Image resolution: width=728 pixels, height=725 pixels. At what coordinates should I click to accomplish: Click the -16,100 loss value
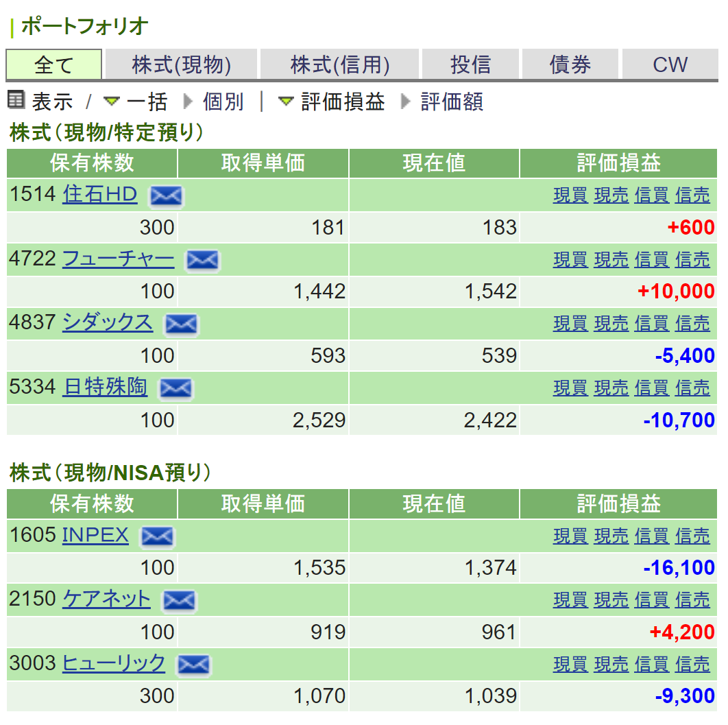tap(679, 568)
